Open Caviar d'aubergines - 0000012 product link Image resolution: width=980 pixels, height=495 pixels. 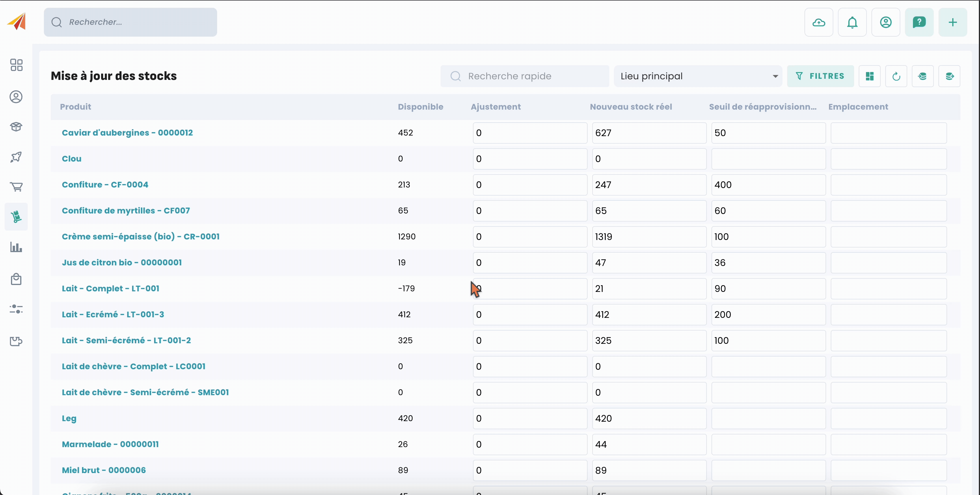[127, 133]
